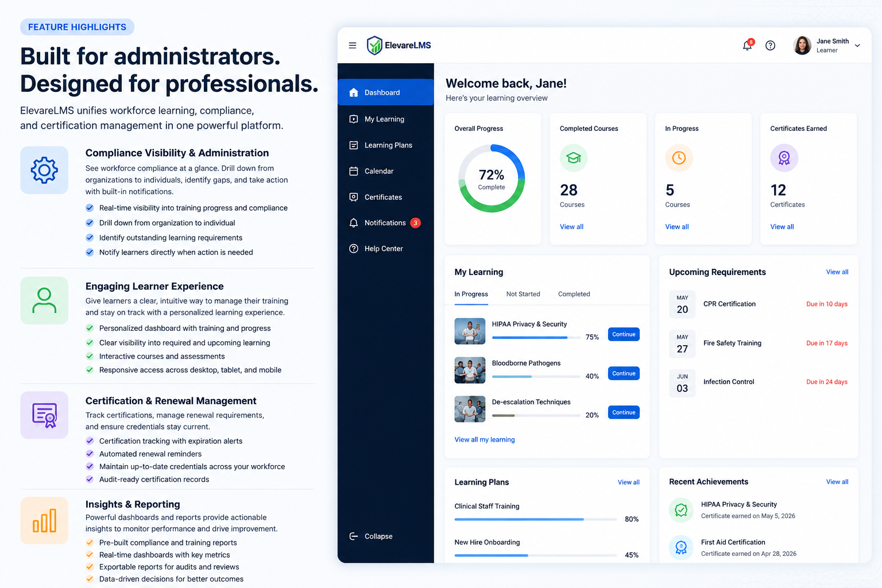Open the Fire Safety Training requirement
The height and width of the screenshot is (588, 882).
pyautogui.click(x=759, y=343)
